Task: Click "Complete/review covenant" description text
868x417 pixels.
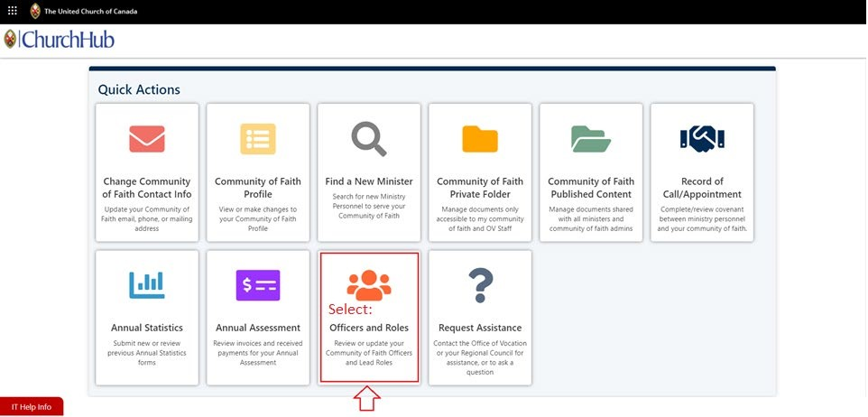Action: coord(703,218)
